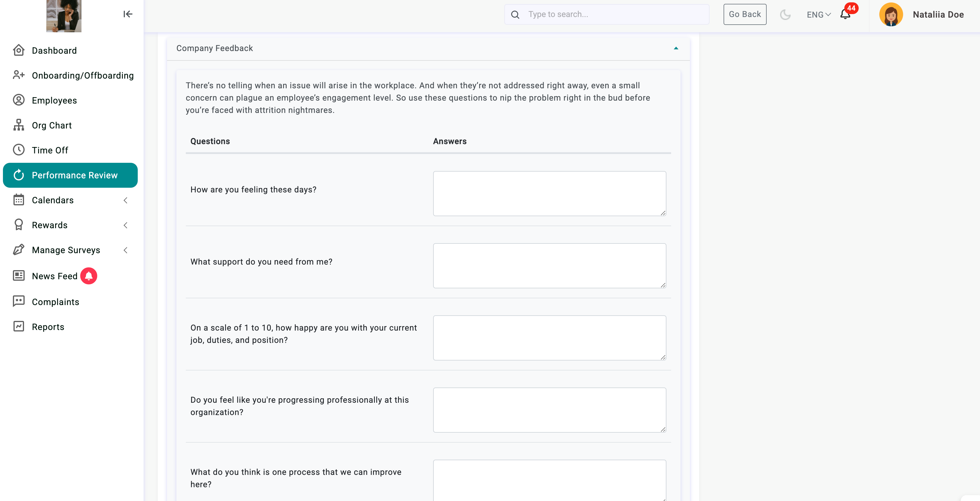This screenshot has width=980, height=501.
Task: Open notifications bell with 44 badge
Action: [845, 14]
